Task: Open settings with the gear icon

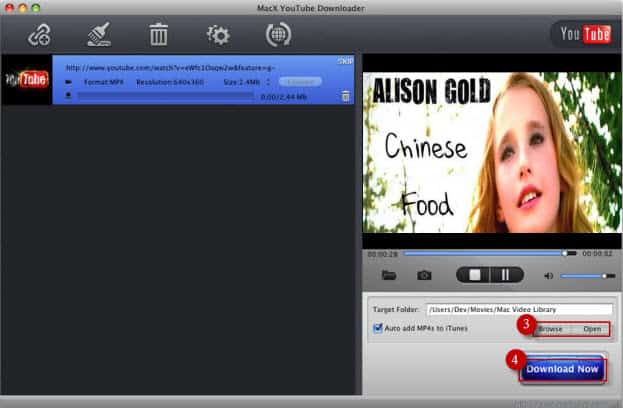Action: 218,35
